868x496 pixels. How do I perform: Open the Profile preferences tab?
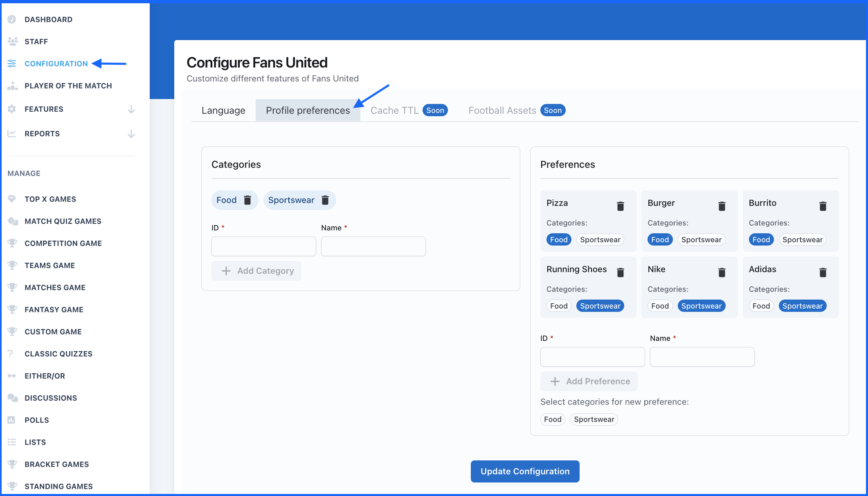point(308,110)
